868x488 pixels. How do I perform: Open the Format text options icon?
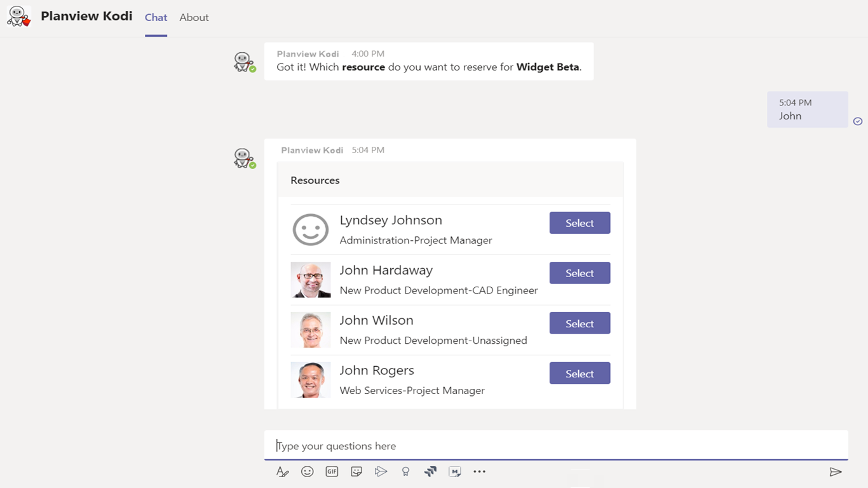[x=283, y=471]
